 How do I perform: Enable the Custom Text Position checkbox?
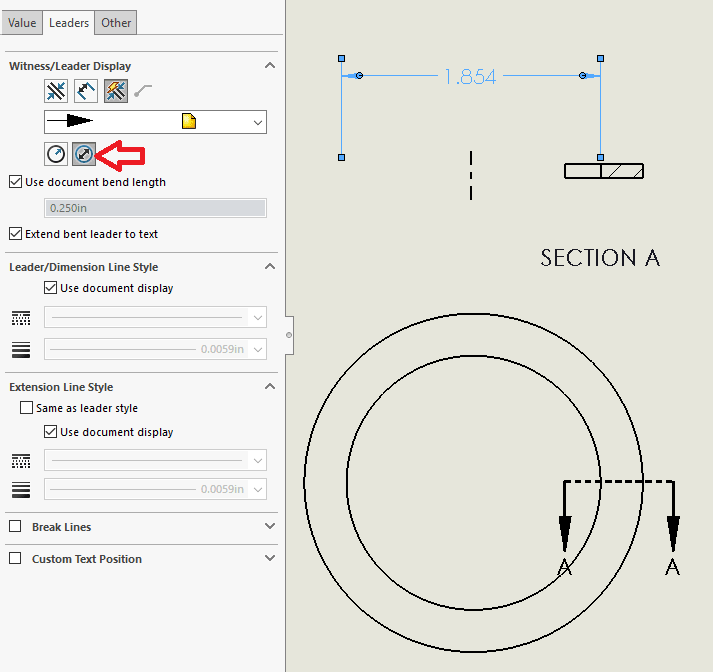coord(15,558)
